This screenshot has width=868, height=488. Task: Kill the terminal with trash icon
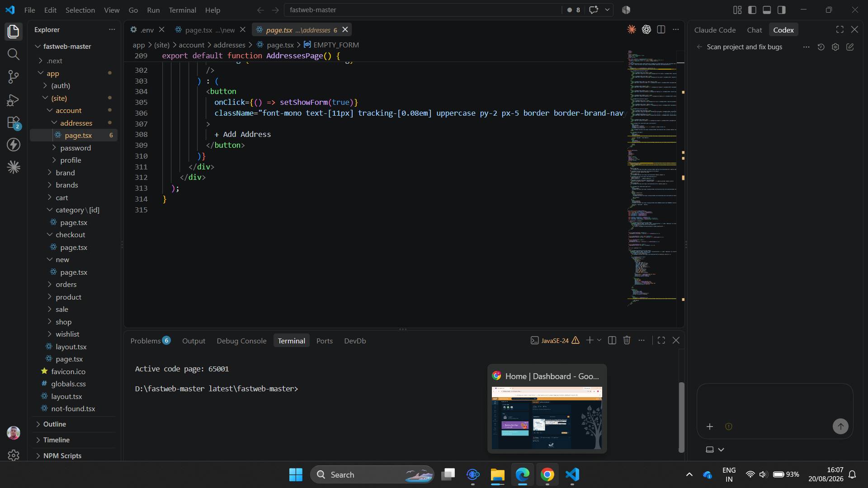(627, 340)
